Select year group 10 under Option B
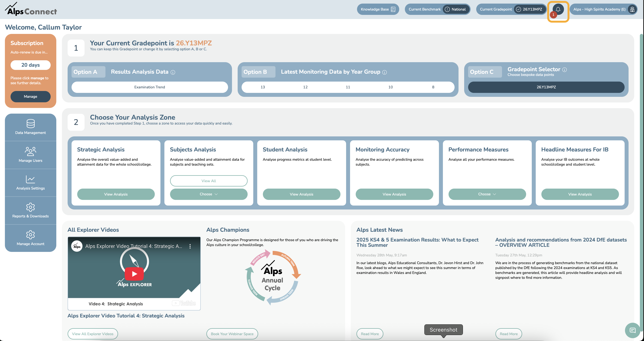The height and width of the screenshot is (341, 644). [x=391, y=87]
